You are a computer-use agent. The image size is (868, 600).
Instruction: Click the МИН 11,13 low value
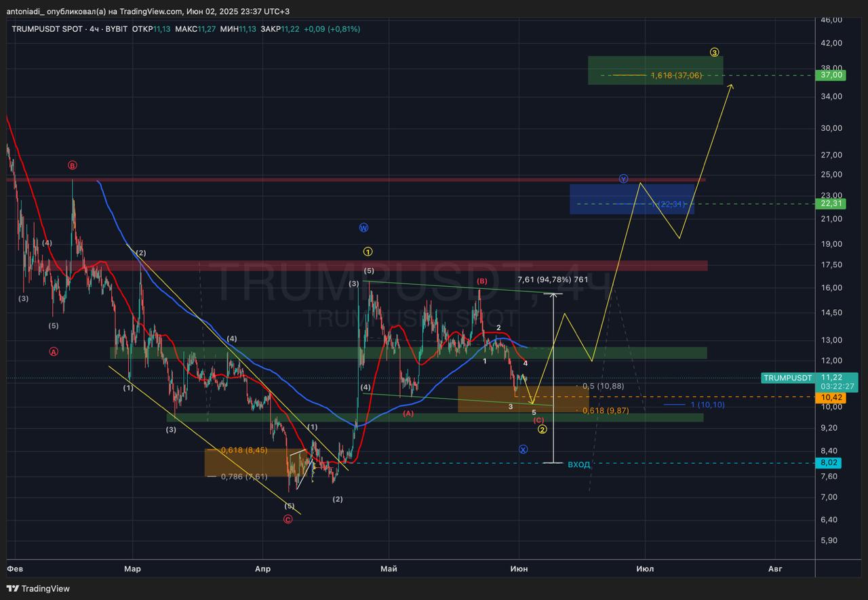(x=238, y=29)
